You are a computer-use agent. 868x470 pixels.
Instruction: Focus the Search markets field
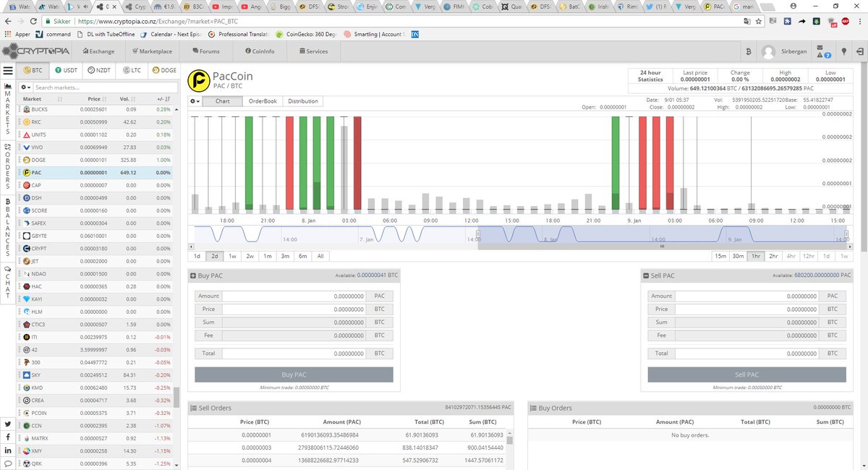tap(105, 87)
